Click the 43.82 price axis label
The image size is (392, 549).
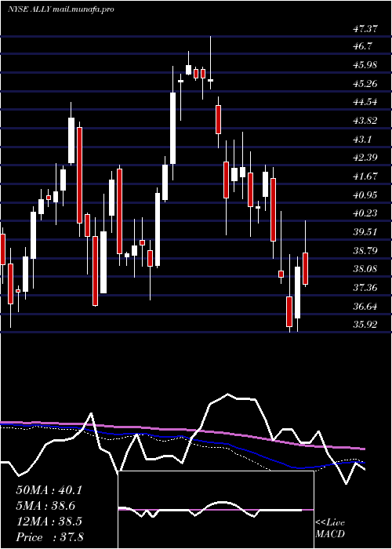click(365, 121)
